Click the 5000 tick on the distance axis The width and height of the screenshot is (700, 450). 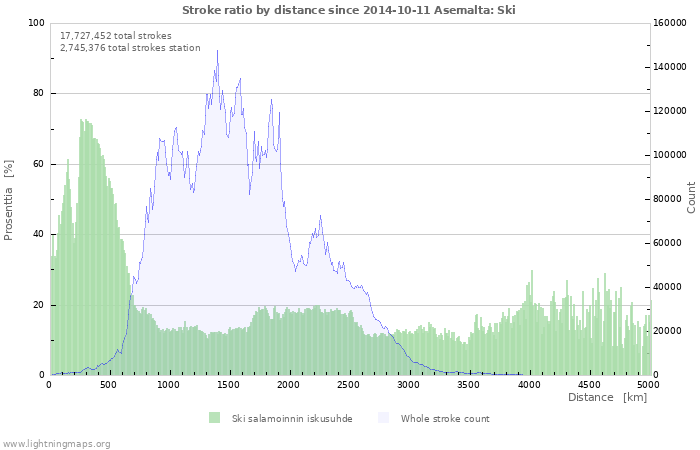[648, 384]
